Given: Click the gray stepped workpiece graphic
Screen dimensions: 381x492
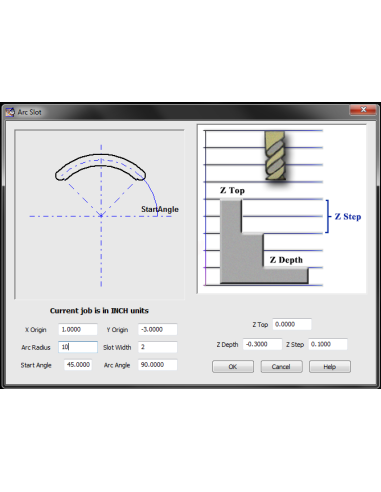Looking at the screenshot, I should (263, 242).
